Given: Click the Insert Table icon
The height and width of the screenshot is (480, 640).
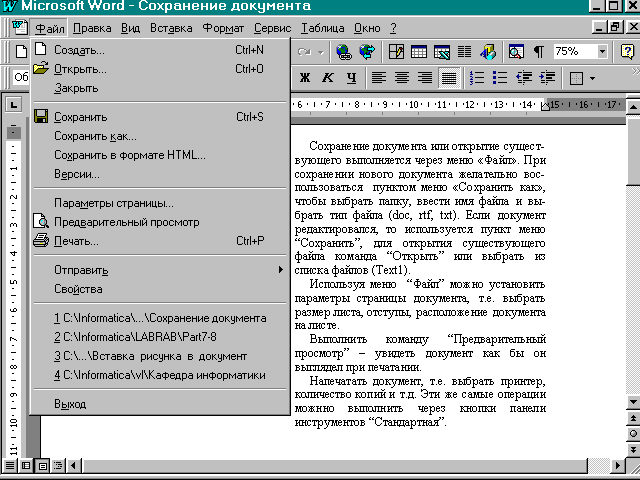Looking at the screenshot, I should tap(419, 52).
